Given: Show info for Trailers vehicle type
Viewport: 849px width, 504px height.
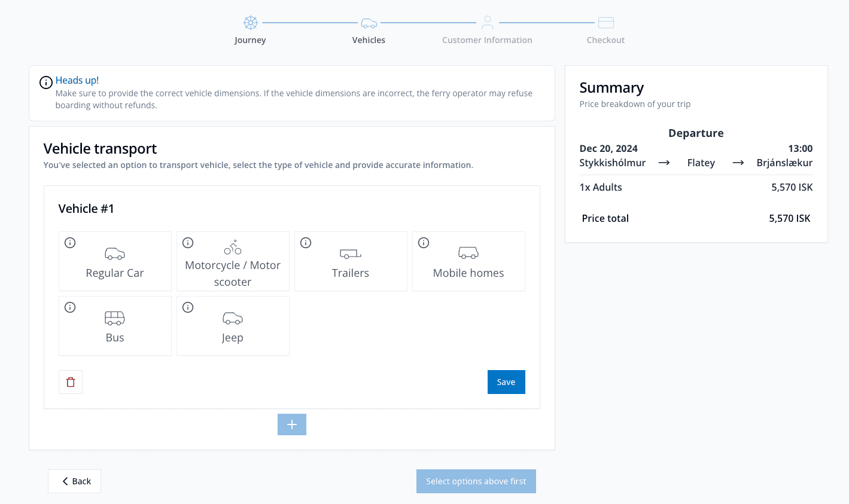Looking at the screenshot, I should coord(306,243).
